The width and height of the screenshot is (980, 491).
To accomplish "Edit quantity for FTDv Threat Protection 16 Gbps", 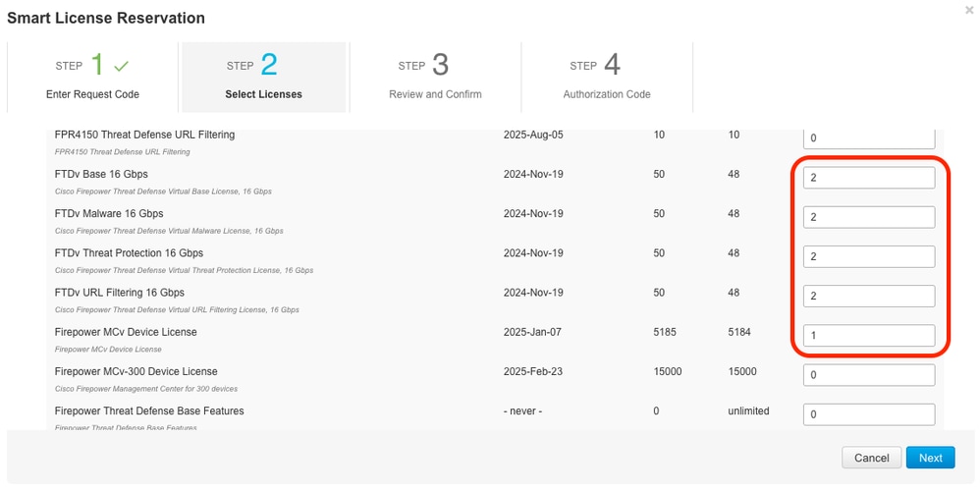I will [x=869, y=256].
